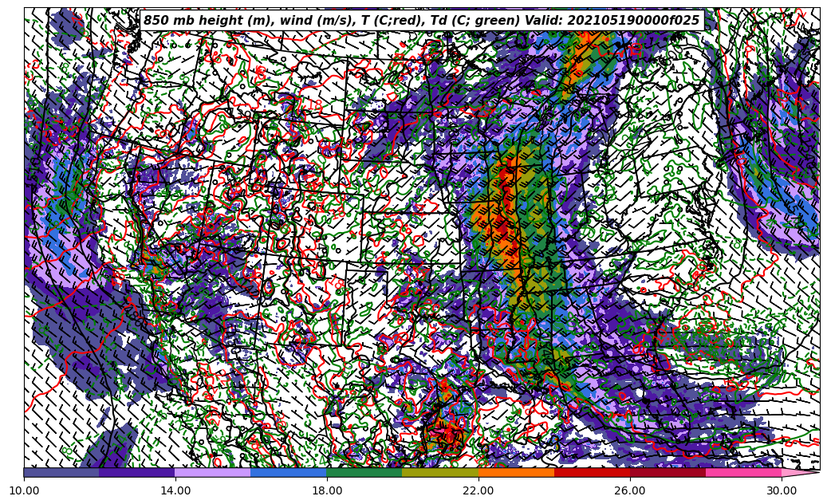The width and height of the screenshot is (827, 504).
Task: Click the map title text box
Action: point(422,21)
